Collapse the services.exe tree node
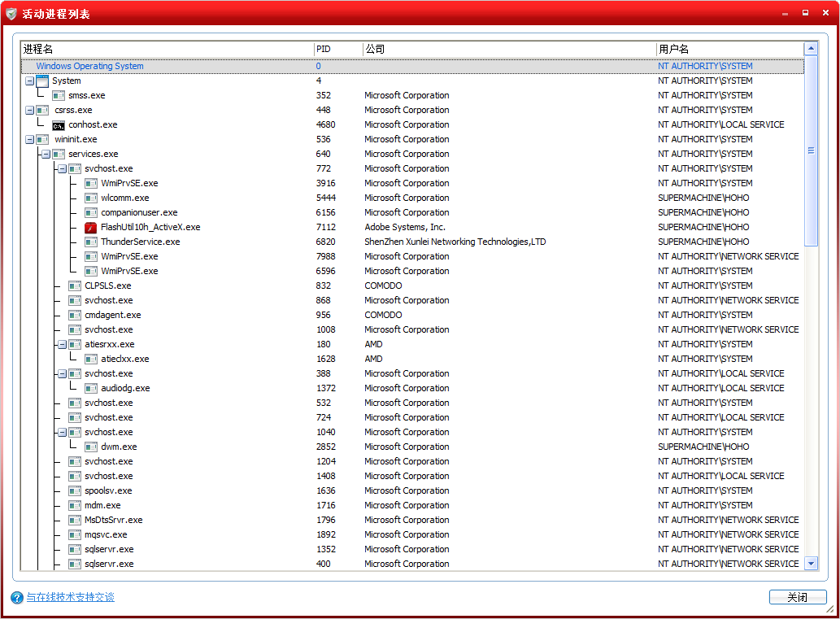Image resolution: width=840 pixels, height=619 pixels. tap(46, 155)
